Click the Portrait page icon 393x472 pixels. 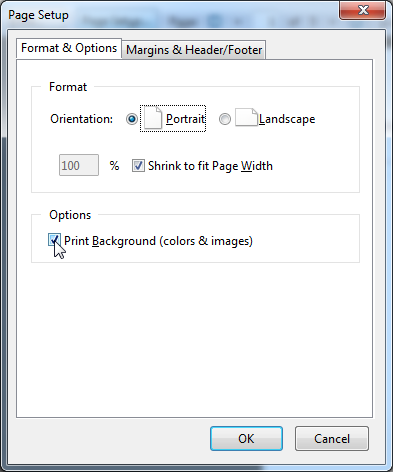153,118
